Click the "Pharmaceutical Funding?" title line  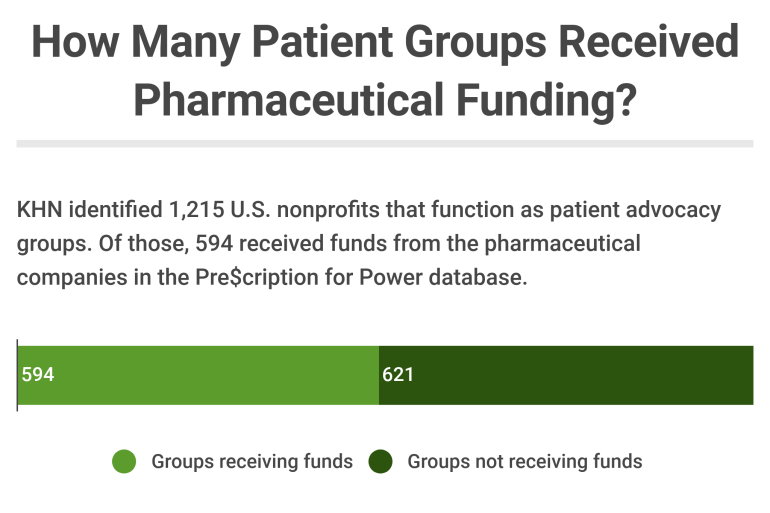(x=385, y=101)
